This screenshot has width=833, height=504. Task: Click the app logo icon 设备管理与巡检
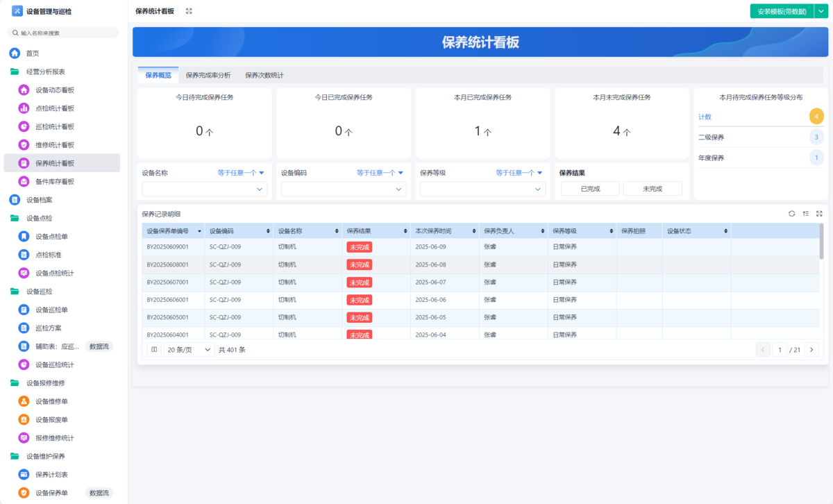click(x=17, y=11)
